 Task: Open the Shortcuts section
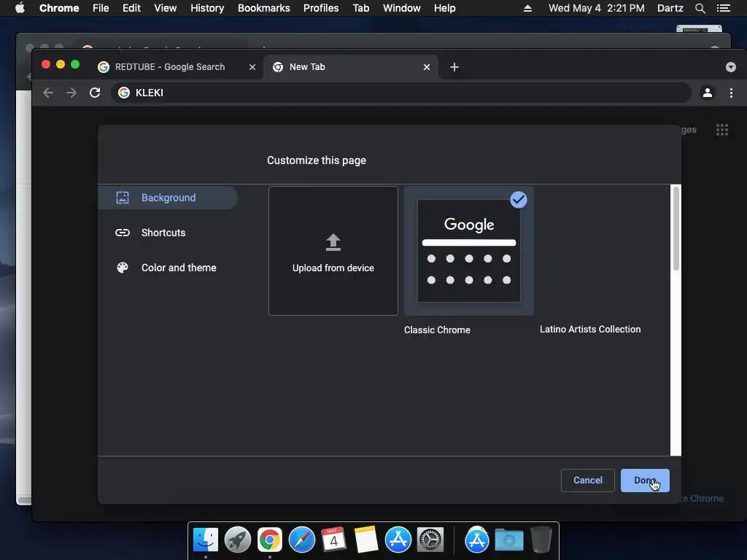point(163,233)
